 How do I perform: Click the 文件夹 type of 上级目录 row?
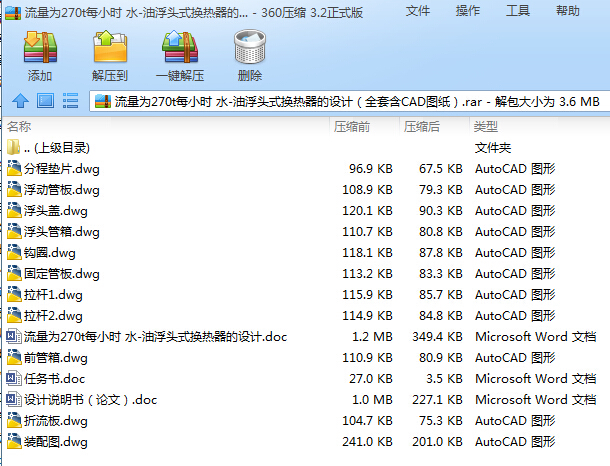coord(493,148)
